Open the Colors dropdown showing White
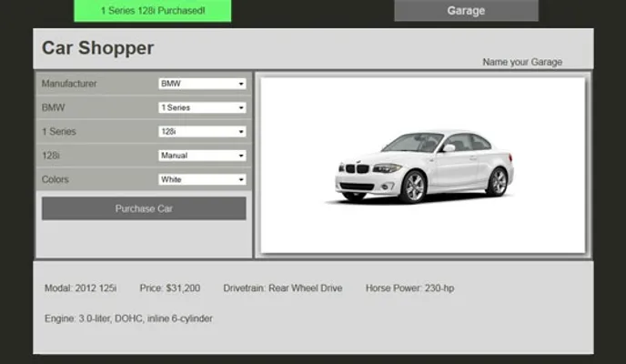This screenshot has height=364, width=626. pyautogui.click(x=202, y=180)
